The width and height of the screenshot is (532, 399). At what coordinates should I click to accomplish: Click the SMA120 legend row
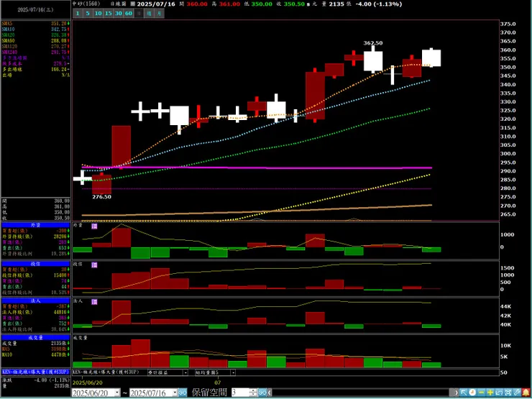(36, 47)
